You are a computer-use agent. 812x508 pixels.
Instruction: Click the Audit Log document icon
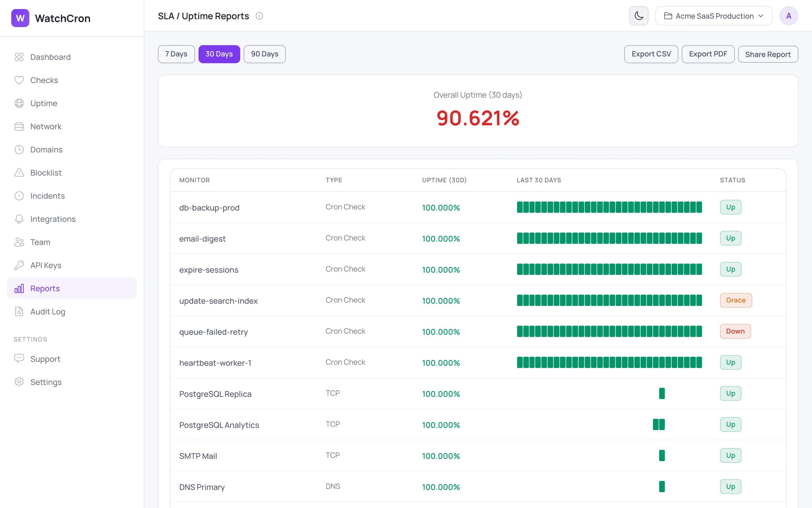(x=19, y=312)
